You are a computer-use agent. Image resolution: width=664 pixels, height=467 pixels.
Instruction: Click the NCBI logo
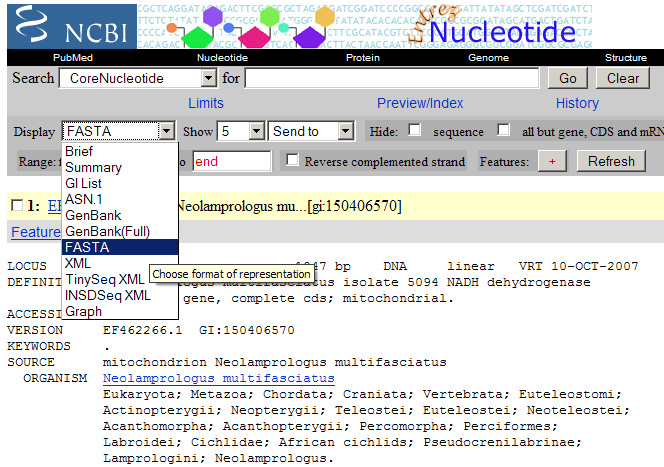72,27
